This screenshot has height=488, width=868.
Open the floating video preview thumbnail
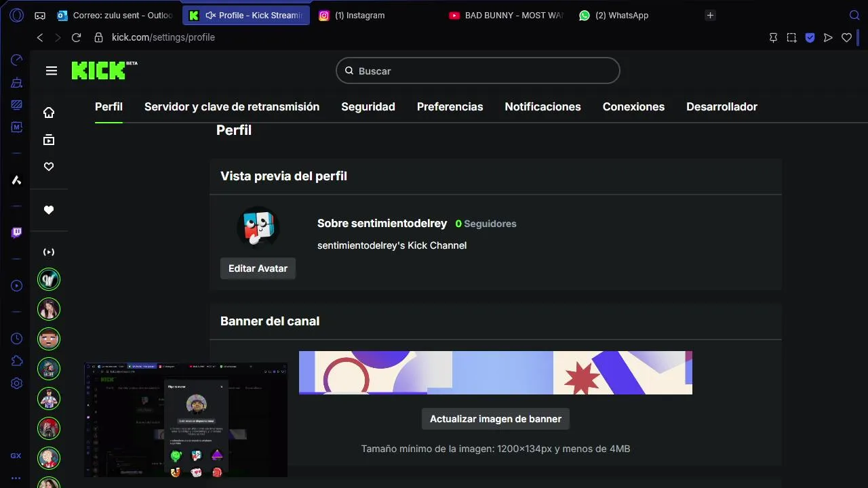point(186,420)
